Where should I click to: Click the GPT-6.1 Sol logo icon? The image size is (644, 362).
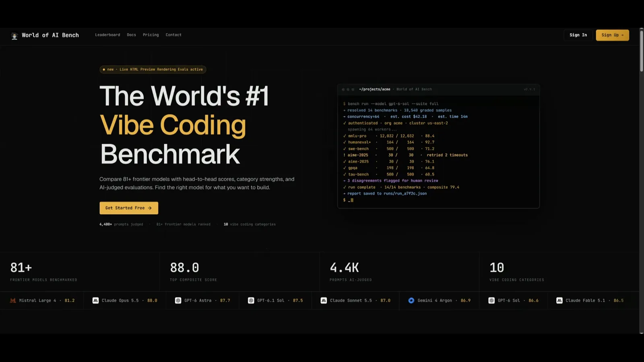(x=251, y=300)
